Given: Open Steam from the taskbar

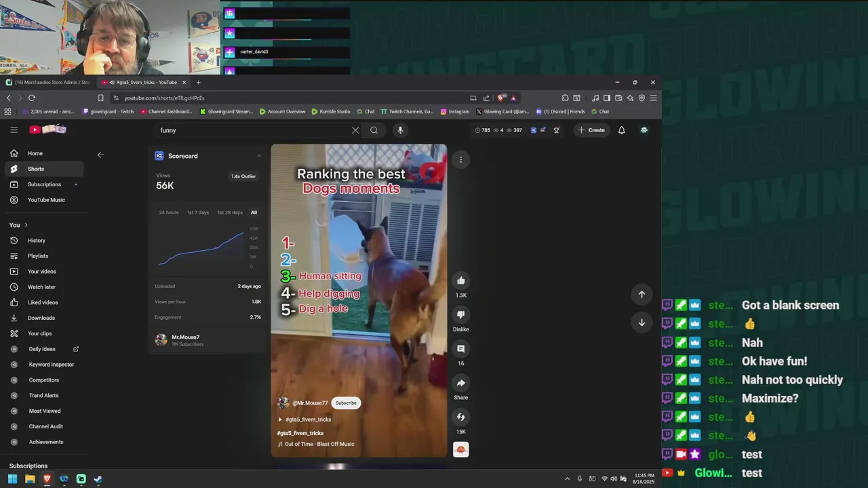Looking at the screenshot, I should tap(98, 479).
